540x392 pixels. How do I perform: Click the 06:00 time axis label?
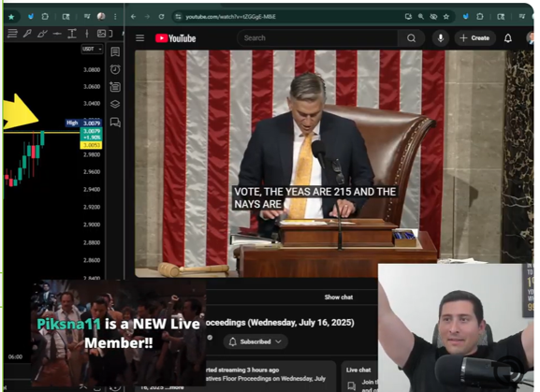pos(15,356)
